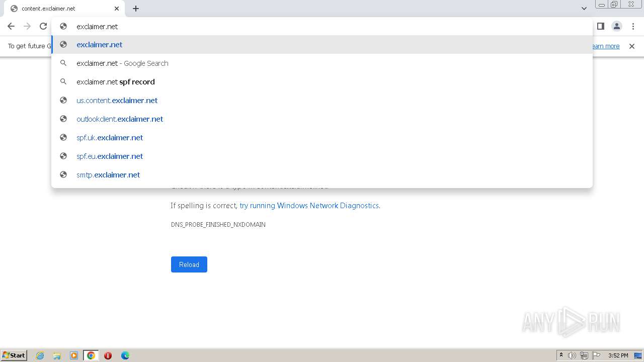Follow the Learn more link in infobar
The width and height of the screenshot is (644, 362).
(605, 46)
